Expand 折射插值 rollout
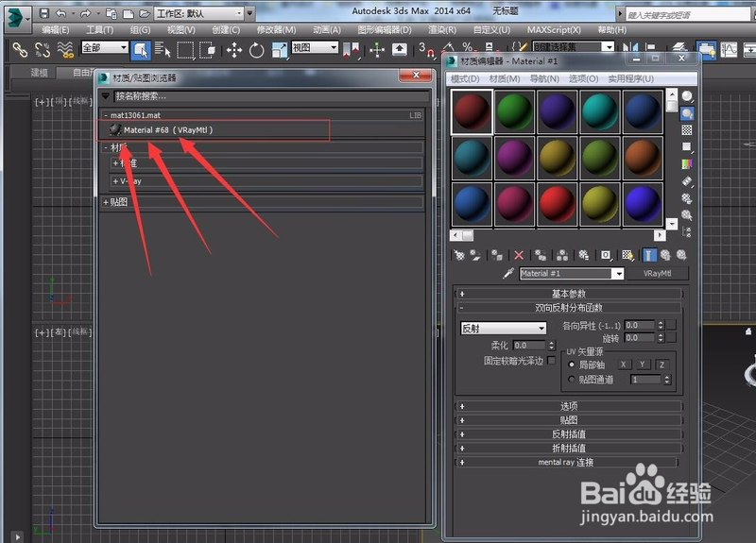This screenshot has height=543, width=756. 569,448
